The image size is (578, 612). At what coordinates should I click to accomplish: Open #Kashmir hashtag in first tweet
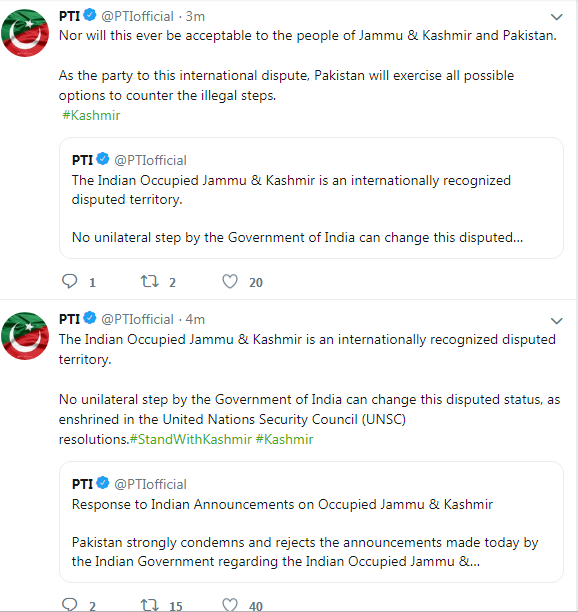91,115
